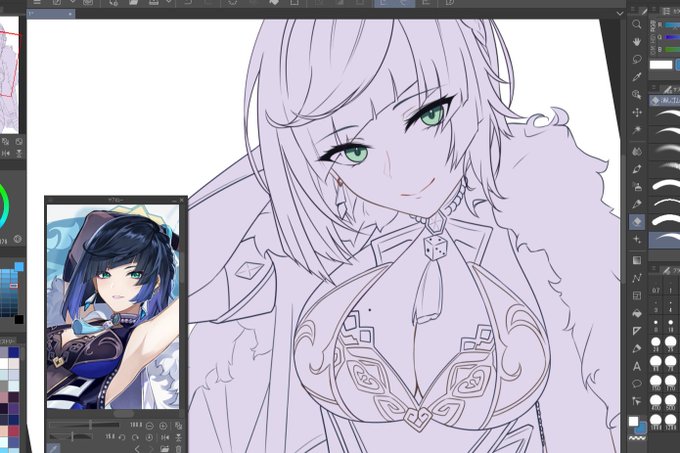
Task: Select the Figure polyline tool
Action: (x=637, y=278)
